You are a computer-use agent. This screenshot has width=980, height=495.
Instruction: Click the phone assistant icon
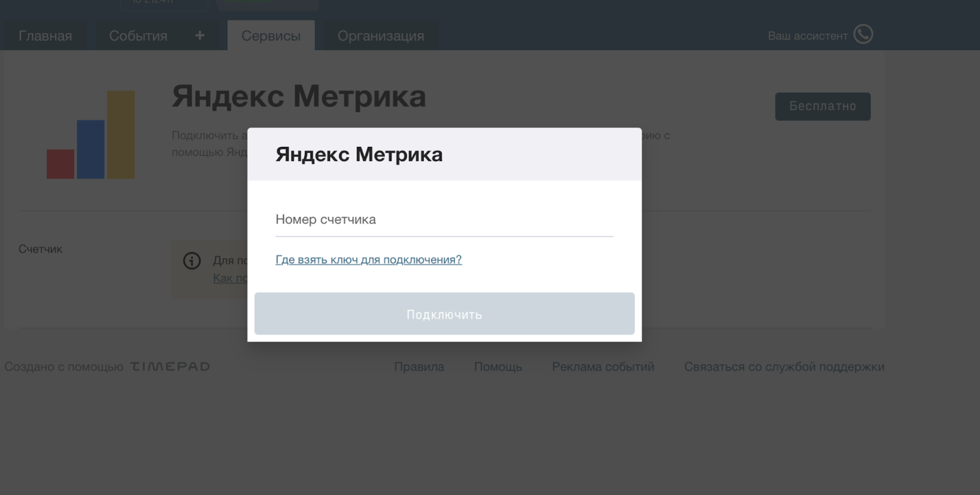(x=863, y=34)
